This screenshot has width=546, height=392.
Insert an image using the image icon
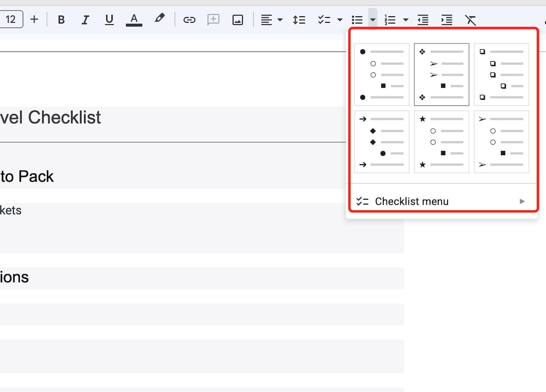(238, 20)
